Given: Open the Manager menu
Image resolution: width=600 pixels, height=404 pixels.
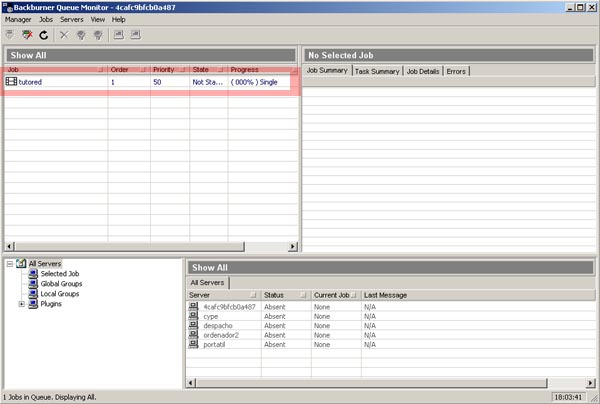Looking at the screenshot, I should point(18,20).
